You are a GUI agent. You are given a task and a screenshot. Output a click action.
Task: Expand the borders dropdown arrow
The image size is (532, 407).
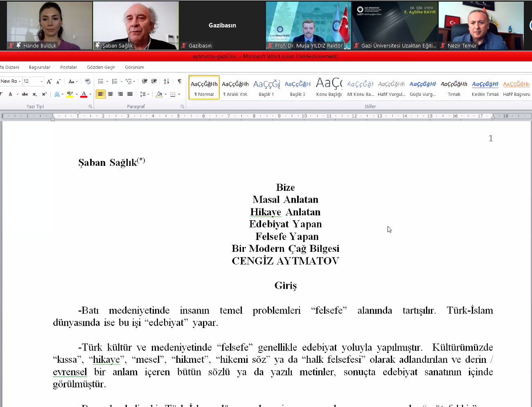179,94
